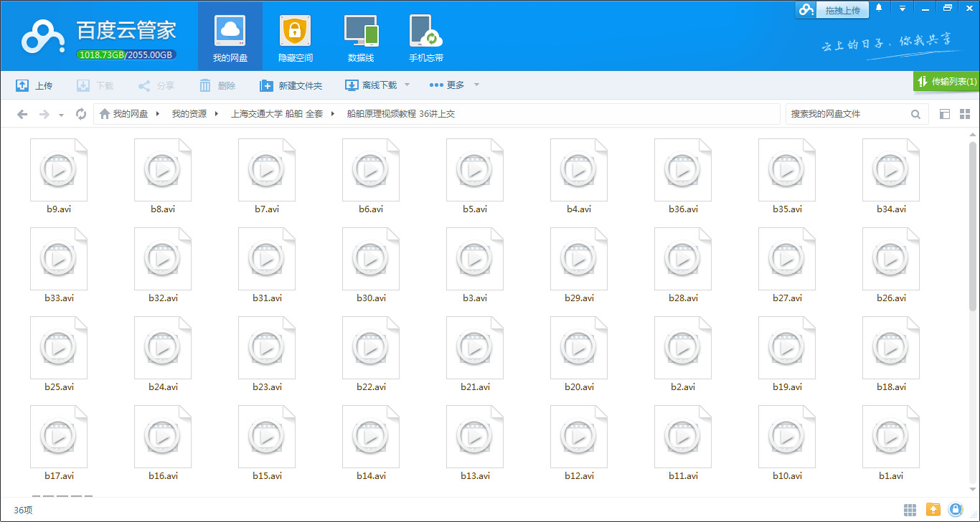Image resolution: width=980 pixels, height=522 pixels.
Task: Click the 上传 upload button
Action: point(34,85)
